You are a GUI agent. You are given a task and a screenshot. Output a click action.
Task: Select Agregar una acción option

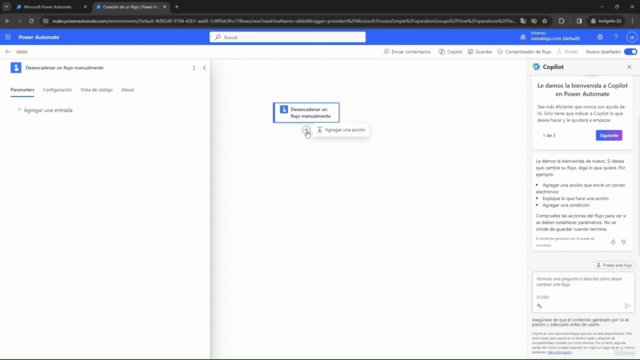341,130
